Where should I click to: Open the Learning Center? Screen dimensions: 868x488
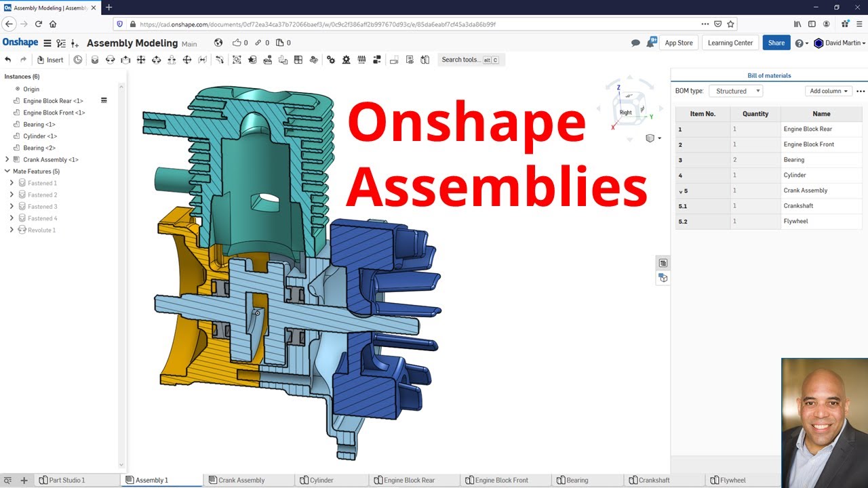[x=730, y=43]
